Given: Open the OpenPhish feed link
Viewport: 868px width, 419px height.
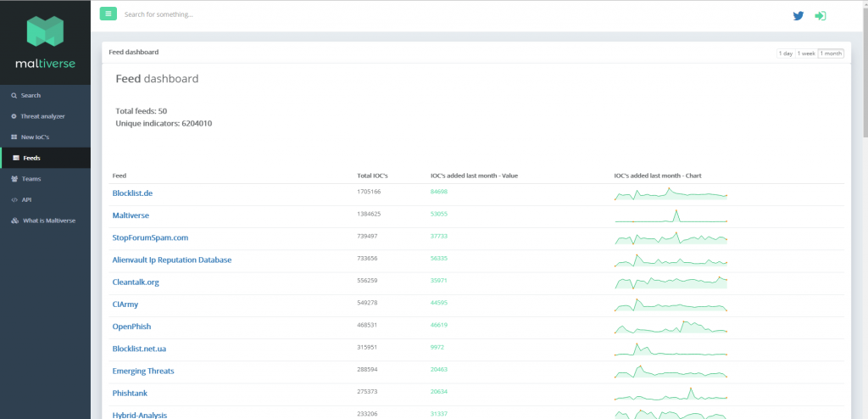Looking at the screenshot, I should click(x=131, y=327).
